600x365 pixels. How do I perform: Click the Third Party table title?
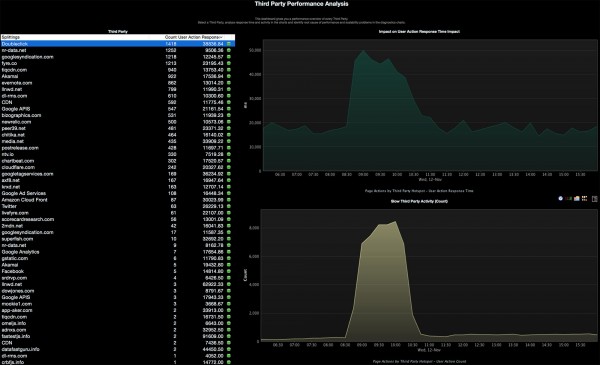tap(118, 31)
